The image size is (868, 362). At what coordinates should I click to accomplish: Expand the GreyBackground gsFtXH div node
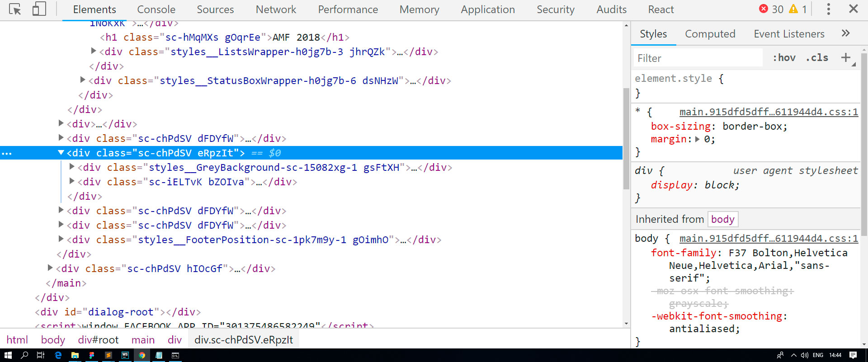click(72, 167)
